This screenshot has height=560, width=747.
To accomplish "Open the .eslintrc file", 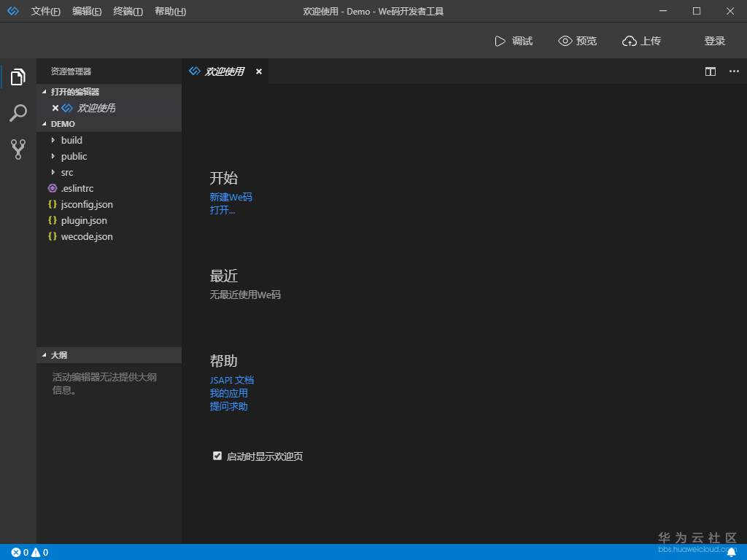I will (109, 188).
